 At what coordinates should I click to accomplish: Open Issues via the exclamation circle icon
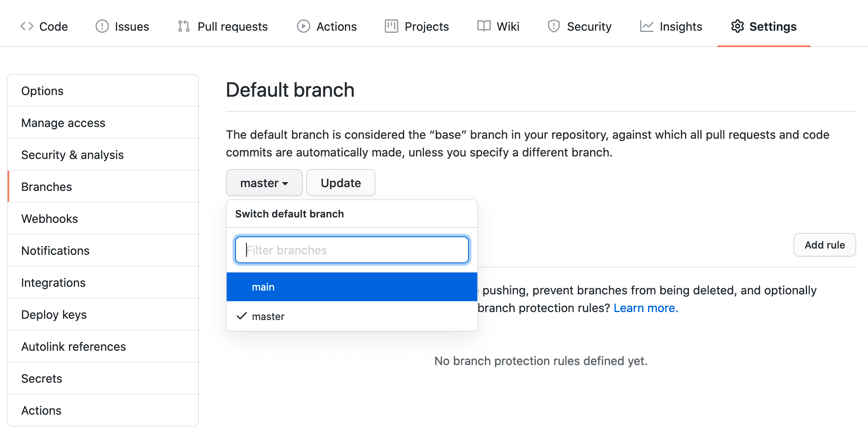(x=102, y=26)
